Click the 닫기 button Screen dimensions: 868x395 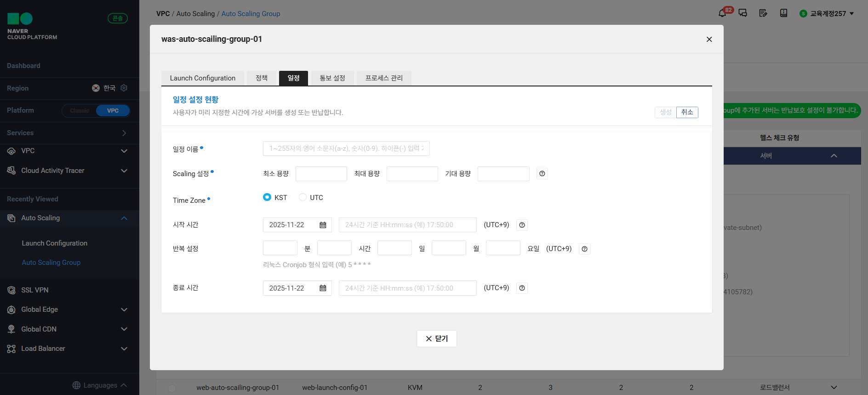437,339
